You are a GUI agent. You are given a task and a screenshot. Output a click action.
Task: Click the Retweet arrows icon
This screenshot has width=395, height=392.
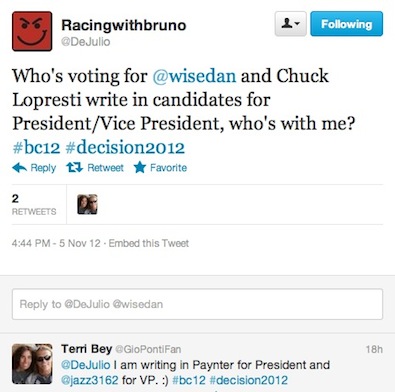pyautogui.click(x=74, y=167)
